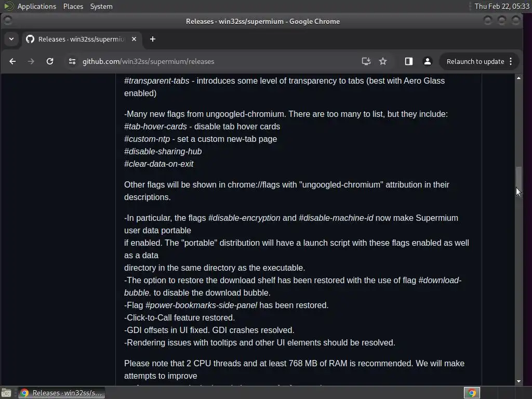Viewport: 532px width, 399px height.
Task: Click the scrollbar down arrow
Action: coord(518,381)
